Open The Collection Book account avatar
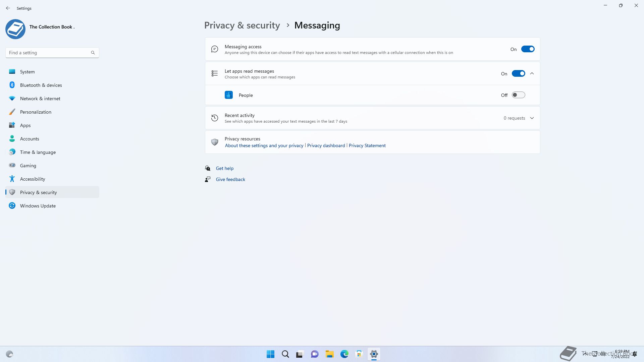The width and height of the screenshot is (644, 362). point(15,29)
